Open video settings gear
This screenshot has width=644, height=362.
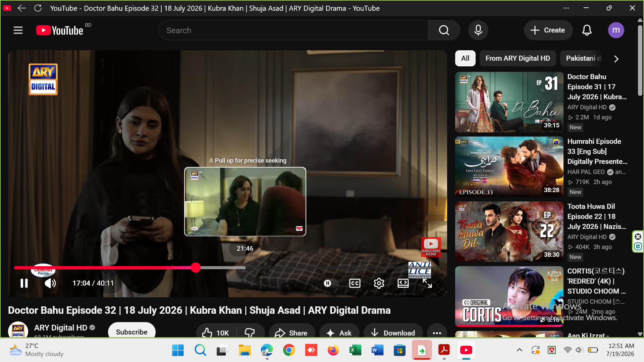pos(379,283)
